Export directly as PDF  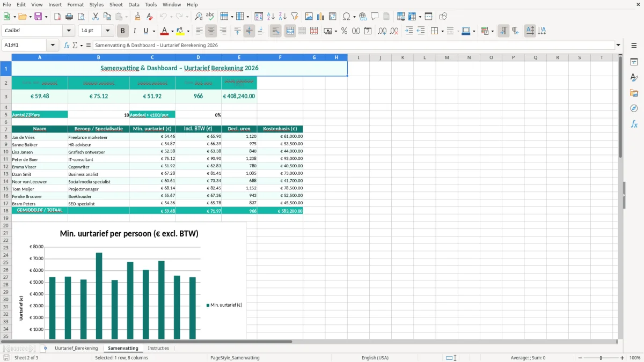(x=57, y=17)
